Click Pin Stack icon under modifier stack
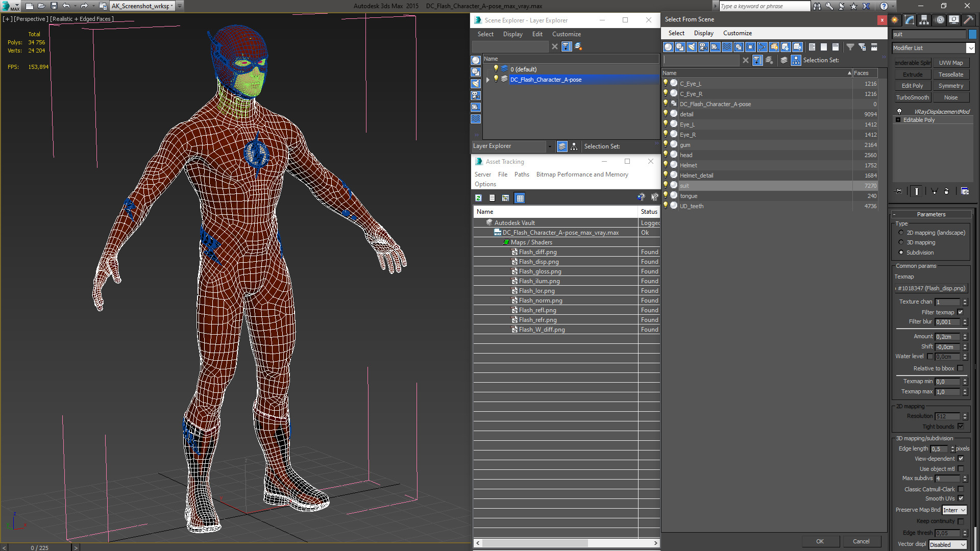The width and height of the screenshot is (980, 551). click(x=899, y=191)
